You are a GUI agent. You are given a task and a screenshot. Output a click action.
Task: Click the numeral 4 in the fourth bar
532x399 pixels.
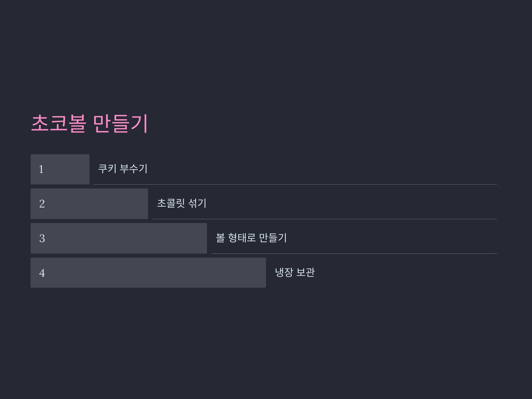pyautogui.click(x=42, y=273)
